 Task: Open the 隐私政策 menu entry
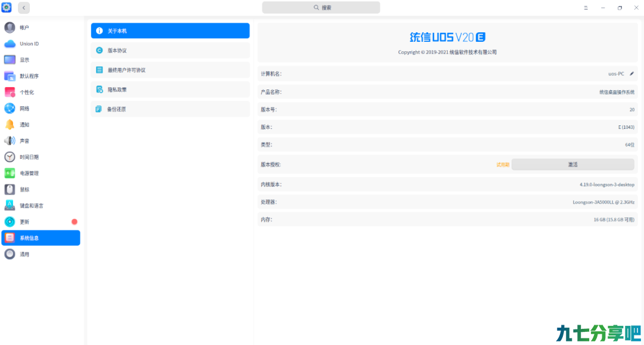170,89
